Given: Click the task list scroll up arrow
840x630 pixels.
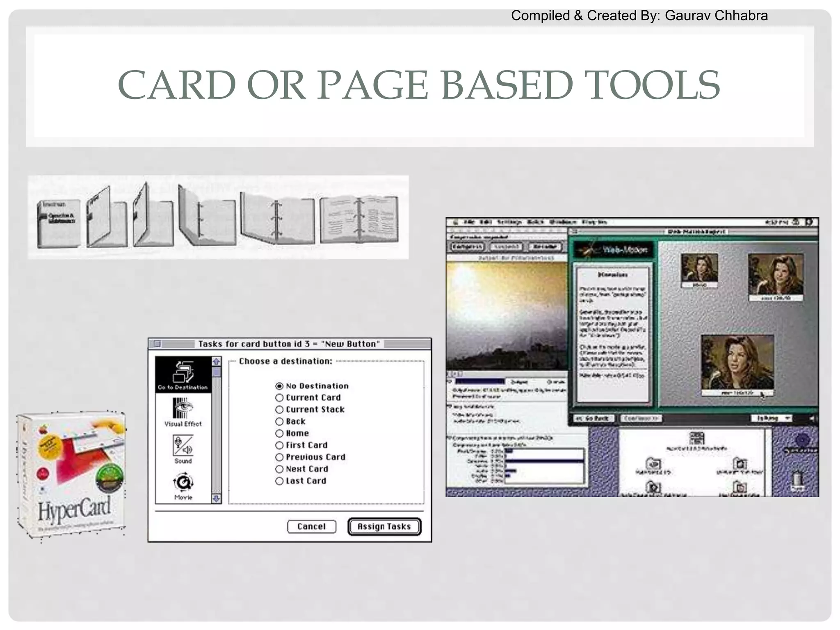Looking at the screenshot, I should pyautogui.click(x=216, y=361).
